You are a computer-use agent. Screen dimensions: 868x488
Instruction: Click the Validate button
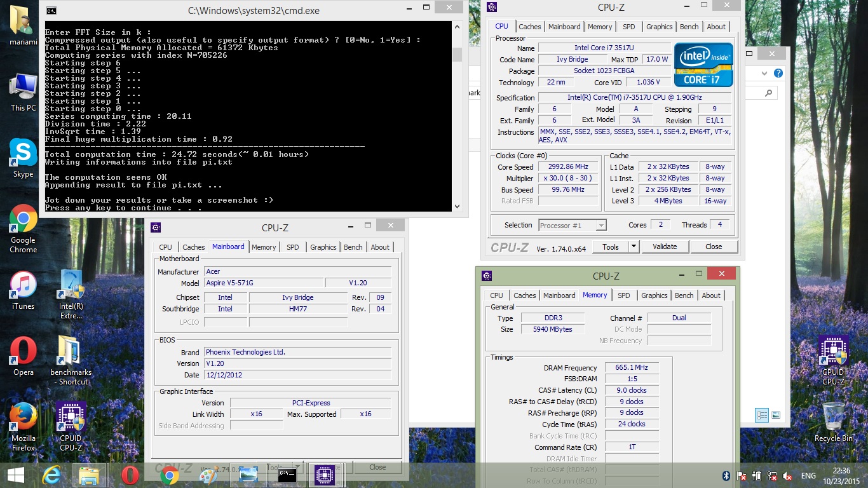665,247
